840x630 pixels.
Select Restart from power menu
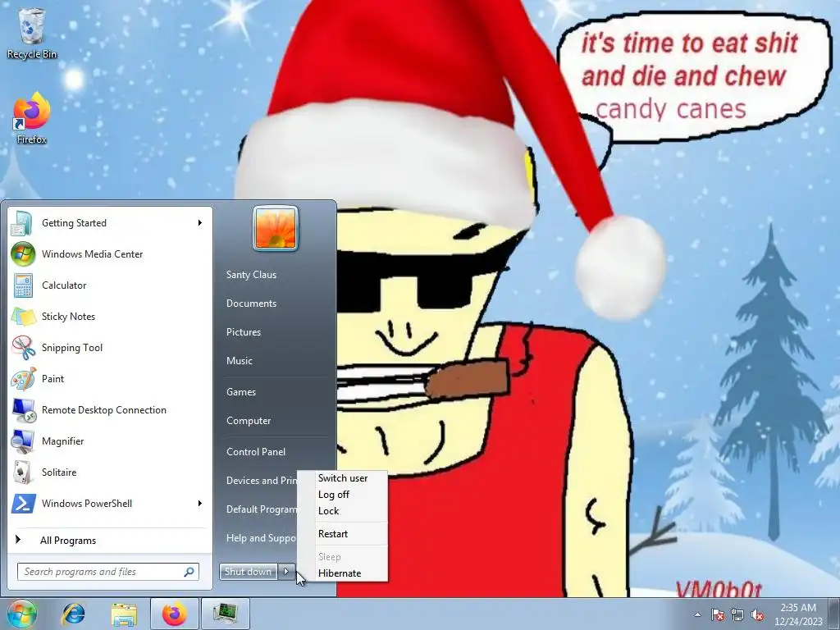tap(333, 533)
